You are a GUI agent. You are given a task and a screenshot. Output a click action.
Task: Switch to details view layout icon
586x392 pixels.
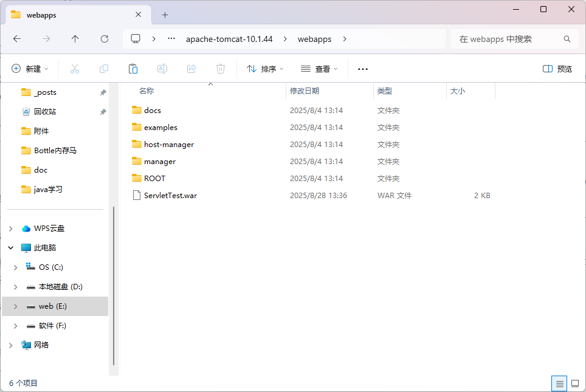(x=559, y=383)
